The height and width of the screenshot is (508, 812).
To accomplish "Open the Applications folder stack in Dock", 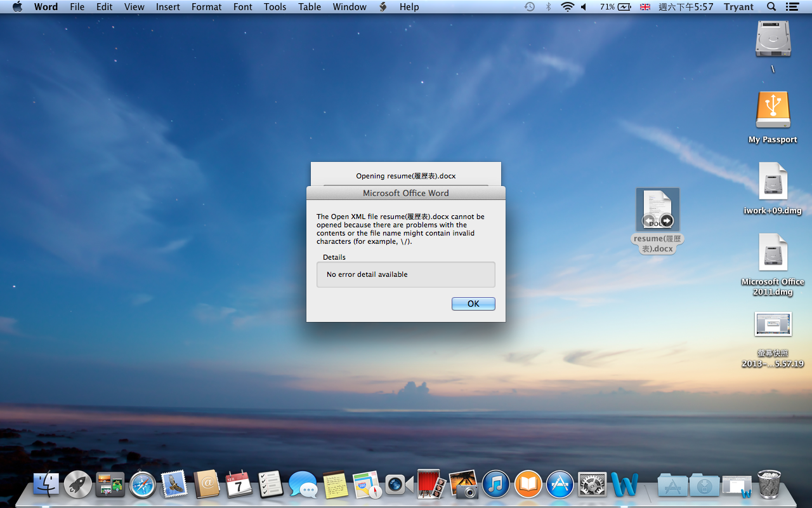I will tap(672, 485).
